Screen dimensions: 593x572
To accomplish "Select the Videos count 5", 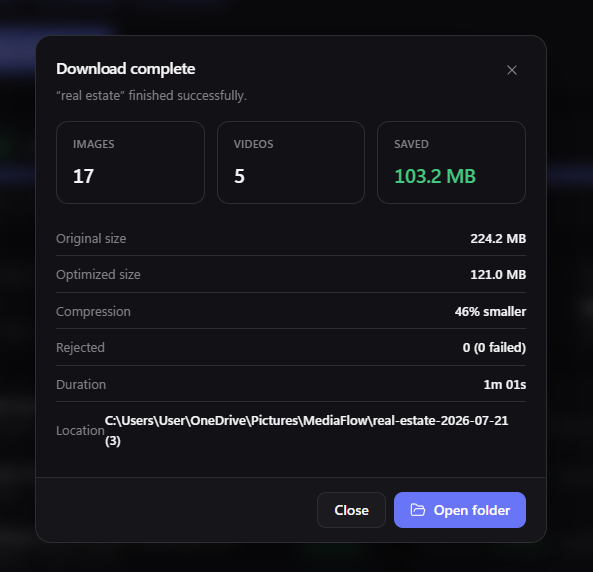I will pyautogui.click(x=239, y=176).
